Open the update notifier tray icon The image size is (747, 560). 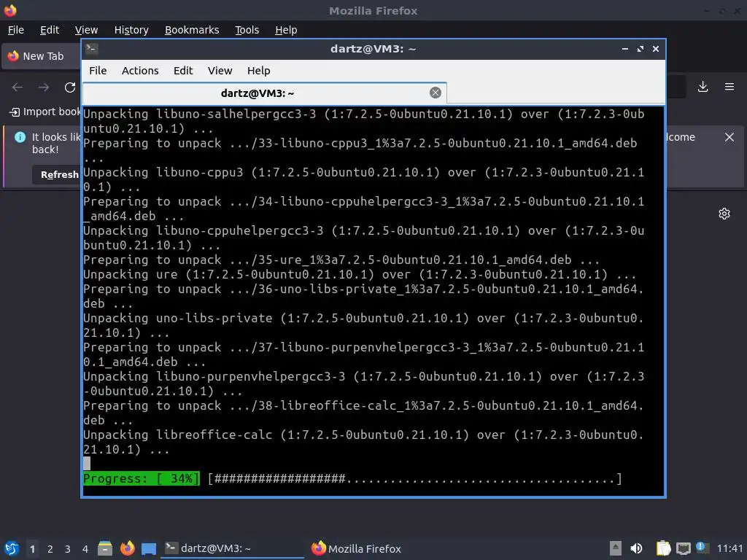703,548
